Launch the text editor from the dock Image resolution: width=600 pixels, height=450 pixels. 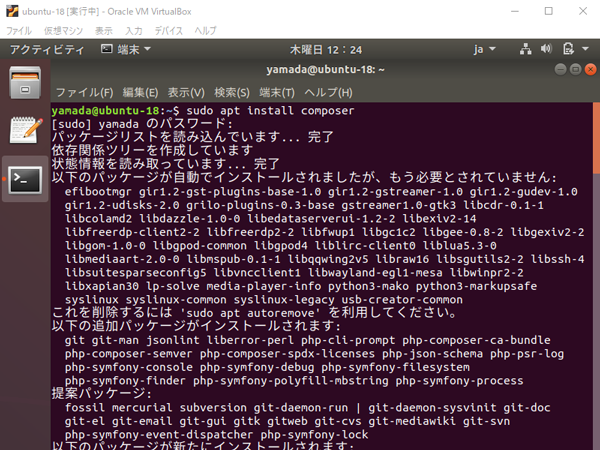25,130
